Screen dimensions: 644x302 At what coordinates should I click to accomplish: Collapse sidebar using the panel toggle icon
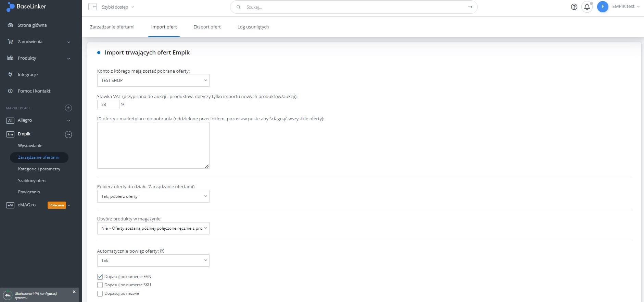coord(92,7)
